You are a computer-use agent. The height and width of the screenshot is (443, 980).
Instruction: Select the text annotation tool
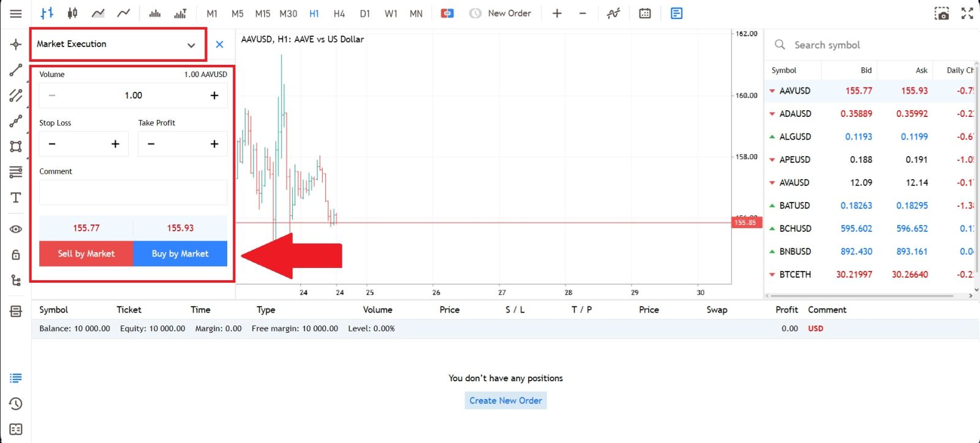click(15, 197)
